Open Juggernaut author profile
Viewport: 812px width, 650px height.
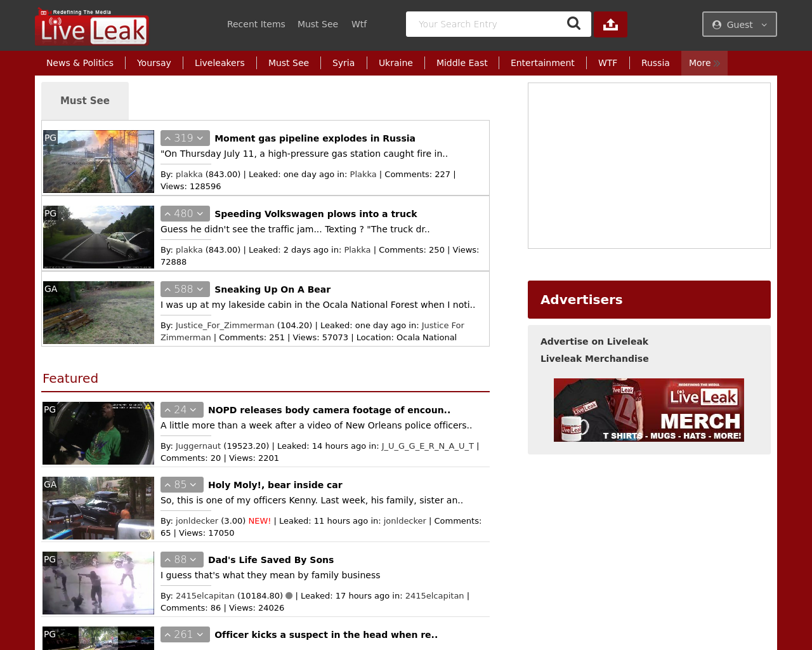(199, 446)
